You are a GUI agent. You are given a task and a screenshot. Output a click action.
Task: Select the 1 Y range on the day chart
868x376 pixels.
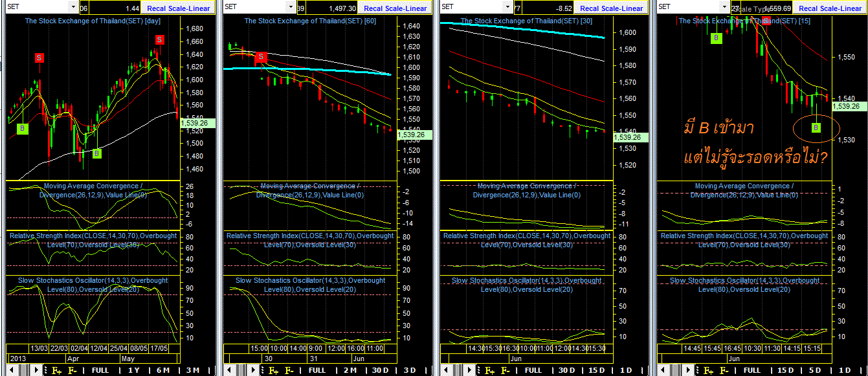pyautogui.click(x=134, y=370)
